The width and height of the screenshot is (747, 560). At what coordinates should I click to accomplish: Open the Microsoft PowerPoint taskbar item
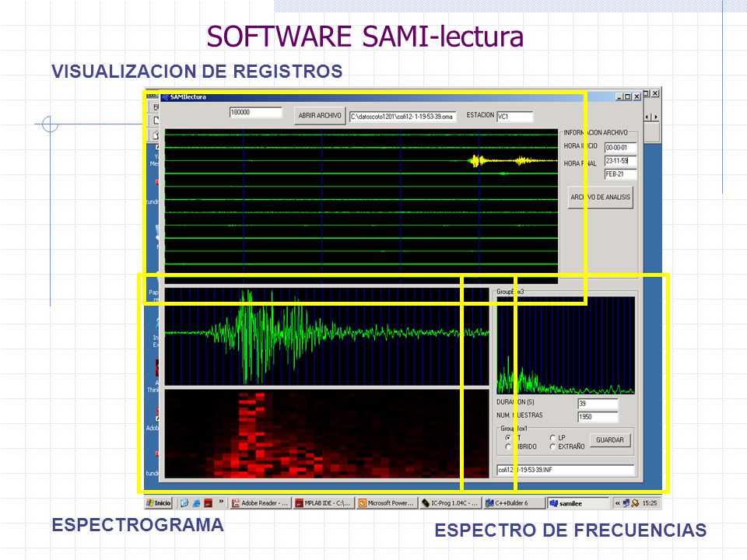pyautogui.click(x=387, y=503)
